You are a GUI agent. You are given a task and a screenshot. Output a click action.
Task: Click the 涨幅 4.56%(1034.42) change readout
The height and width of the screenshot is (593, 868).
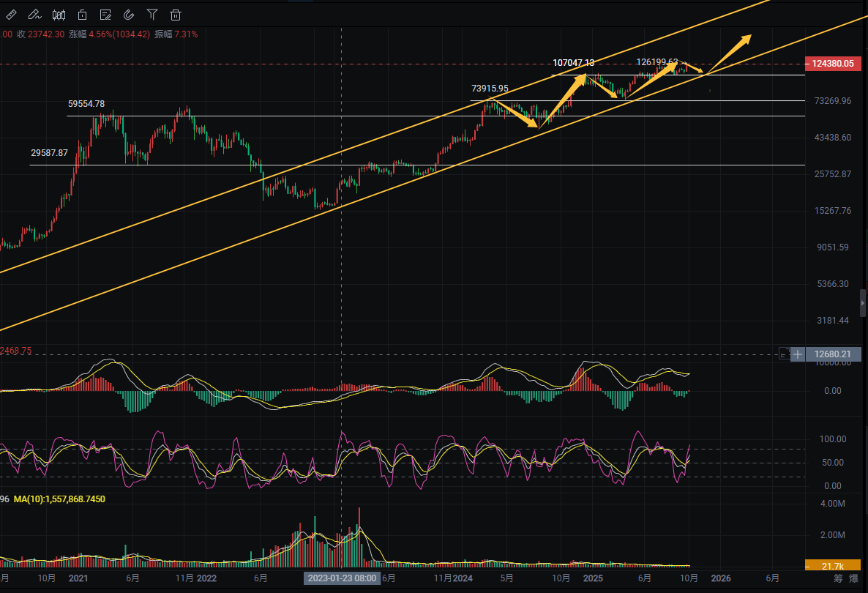(110, 34)
